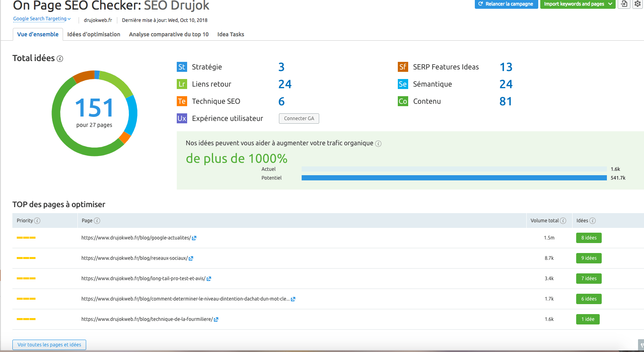Click the 7 idées button

(x=589, y=279)
